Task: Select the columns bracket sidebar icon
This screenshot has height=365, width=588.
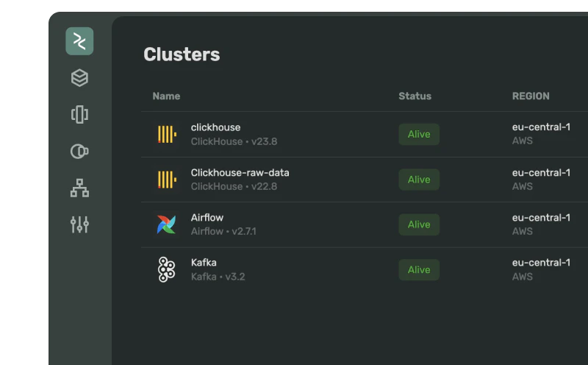Action: tap(79, 114)
